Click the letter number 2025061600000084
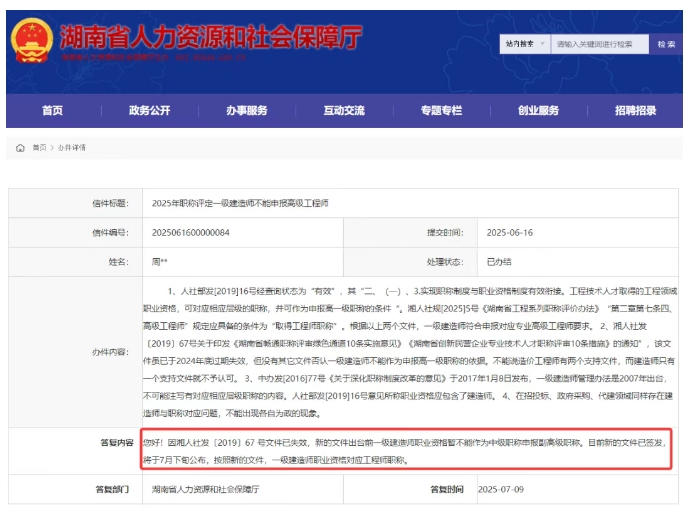689x515 pixels. click(x=190, y=232)
